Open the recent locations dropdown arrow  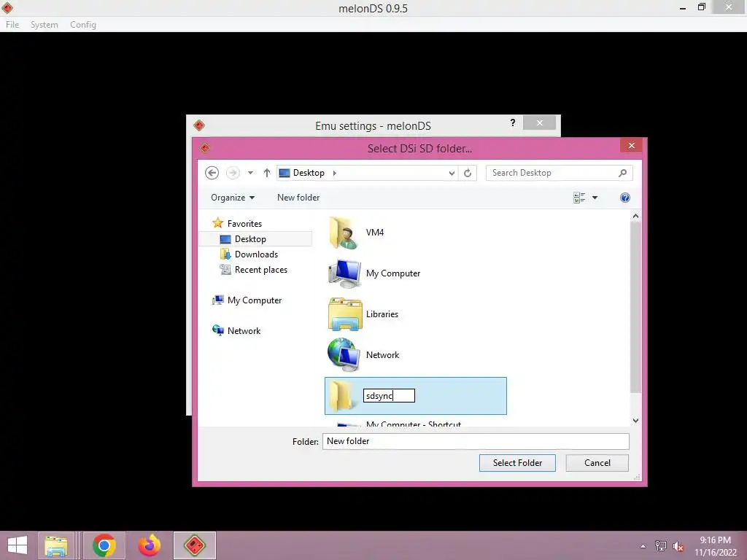251,173
